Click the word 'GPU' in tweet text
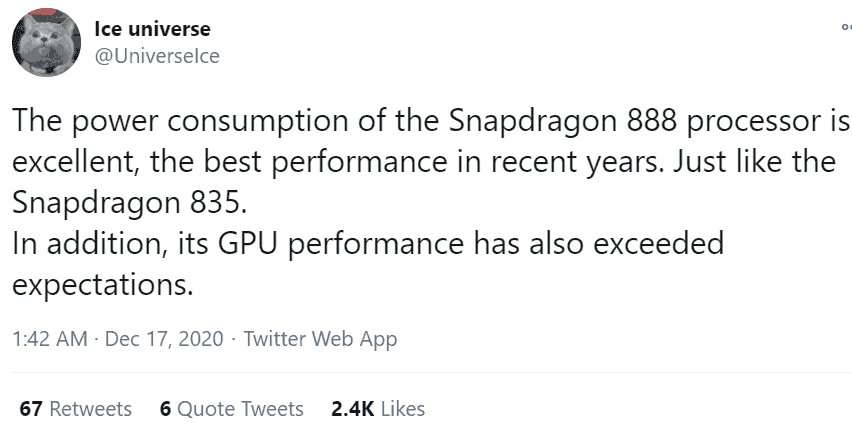The height and width of the screenshot is (439, 852). point(248,243)
